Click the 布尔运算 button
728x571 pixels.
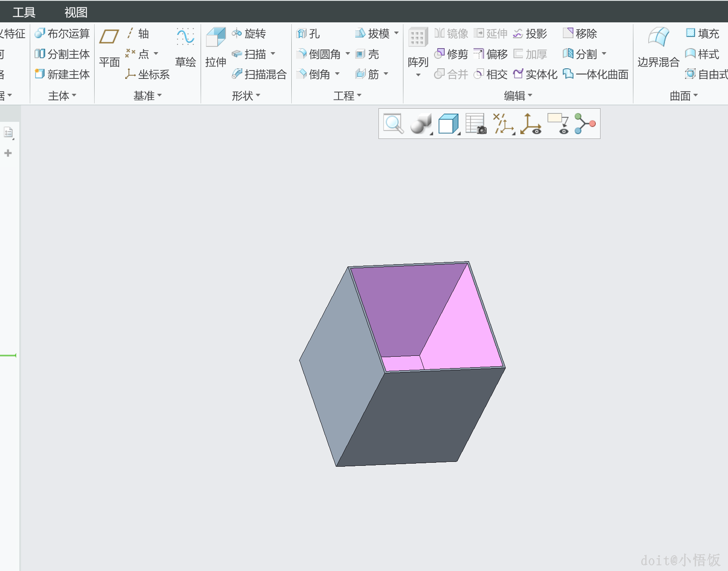tap(62, 34)
